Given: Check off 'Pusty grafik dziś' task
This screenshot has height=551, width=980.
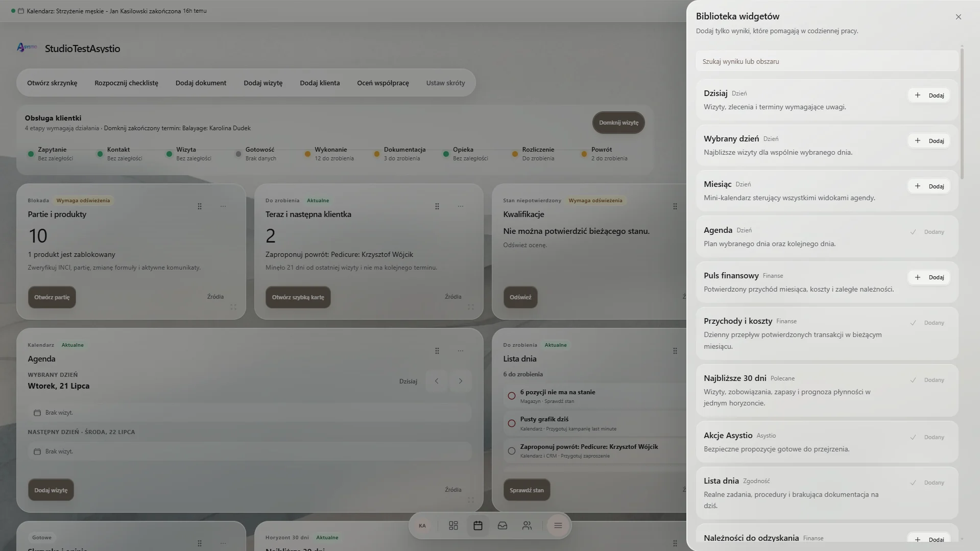Looking at the screenshot, I should click(x=511, y=423).
